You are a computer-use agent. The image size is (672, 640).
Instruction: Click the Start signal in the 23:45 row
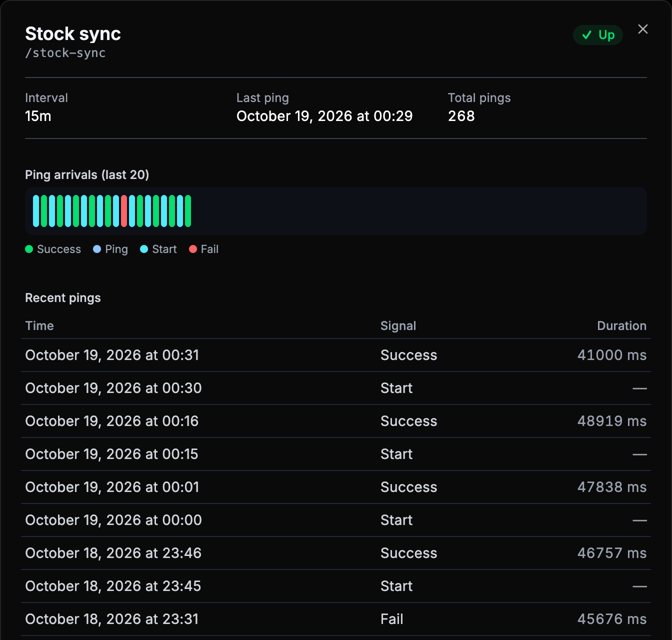coord(396,586)
